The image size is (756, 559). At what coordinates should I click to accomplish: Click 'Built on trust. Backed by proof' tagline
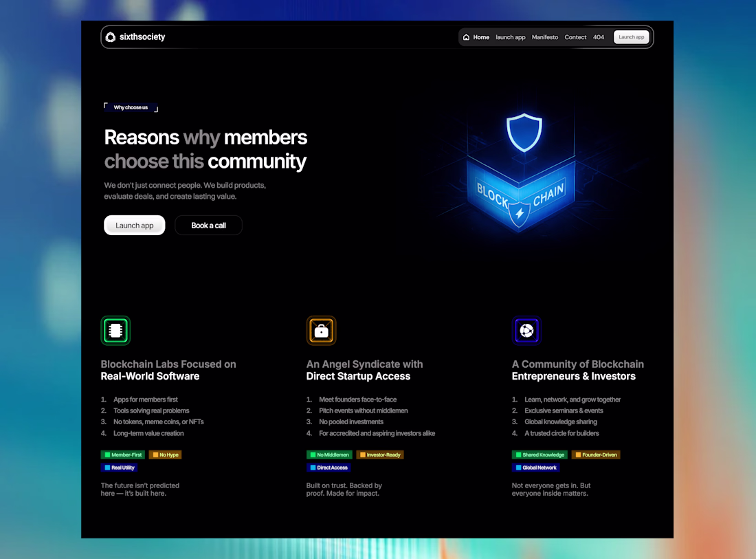[x=344, y=489]
